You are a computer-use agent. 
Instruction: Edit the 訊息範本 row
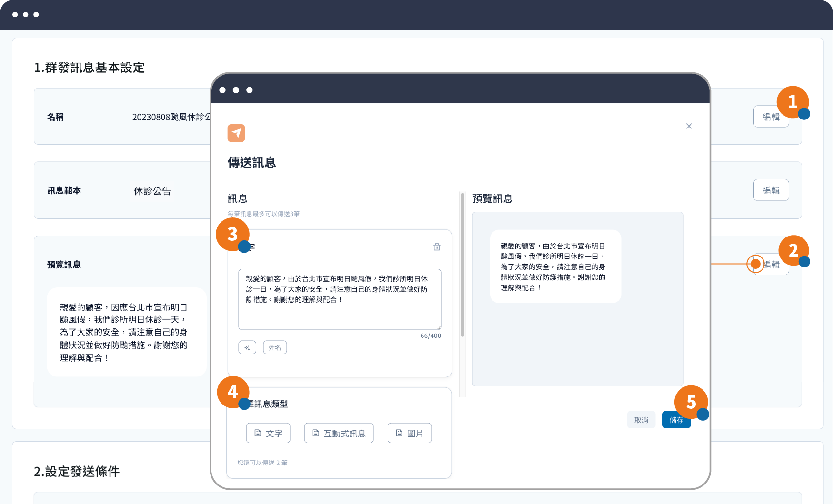[x=771, y=190]
